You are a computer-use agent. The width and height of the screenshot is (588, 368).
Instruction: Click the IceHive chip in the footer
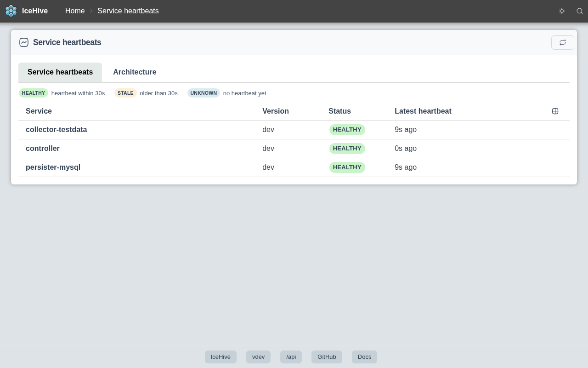220,357
